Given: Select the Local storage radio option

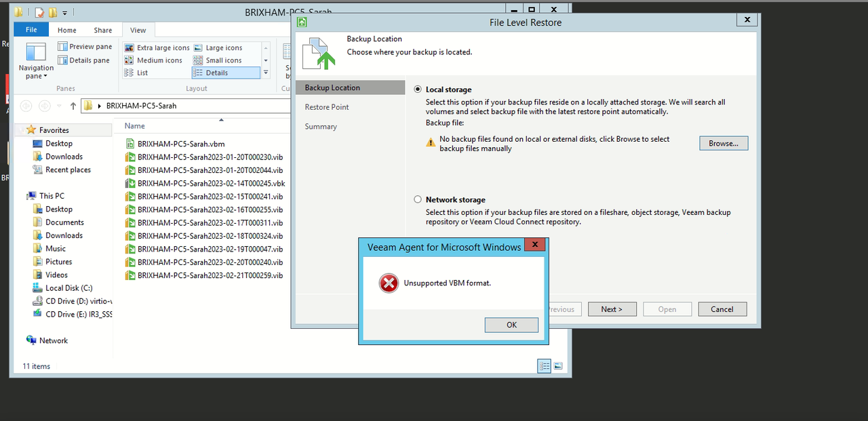Looking at the screenshot, I should coord(418,89).
